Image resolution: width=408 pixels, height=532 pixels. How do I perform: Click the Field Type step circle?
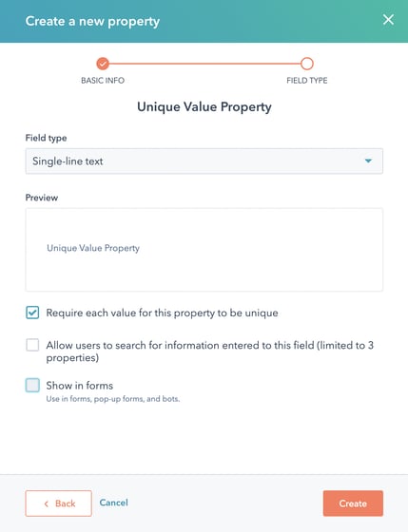307,64
